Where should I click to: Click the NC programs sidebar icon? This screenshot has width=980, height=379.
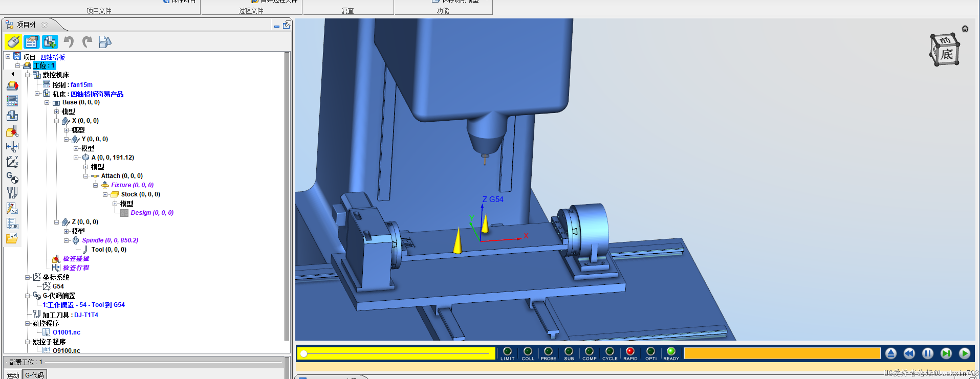coord(12,208)
